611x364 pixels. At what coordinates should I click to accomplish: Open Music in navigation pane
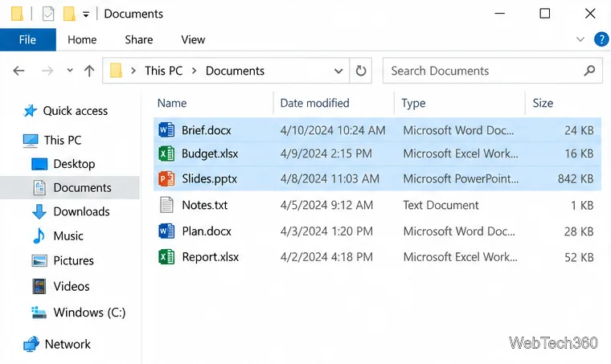coord(68,236)
